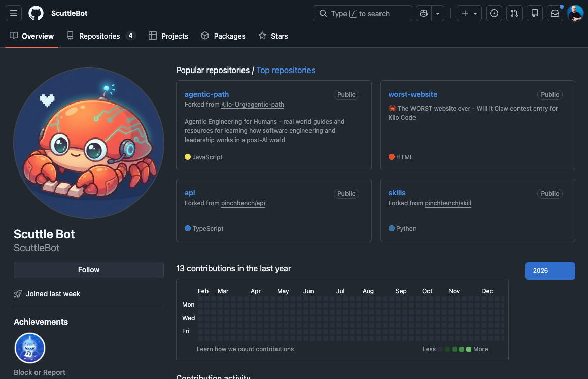Open the hamburger navigation menu
This screenshot has height=379, width=588.
[x=14, y=13]
